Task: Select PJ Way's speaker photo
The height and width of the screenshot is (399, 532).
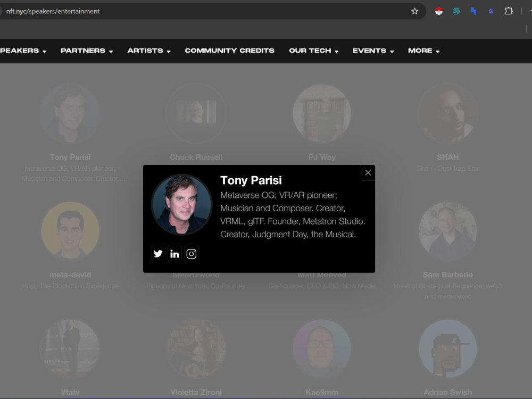Action: pos(322,113)
